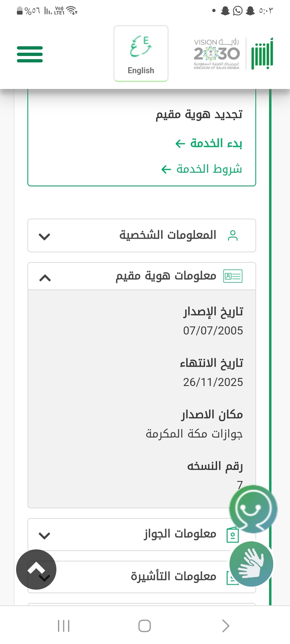Screen dimensions: 290x644
Task: Click the Absher logo
Action: (262, 54)
